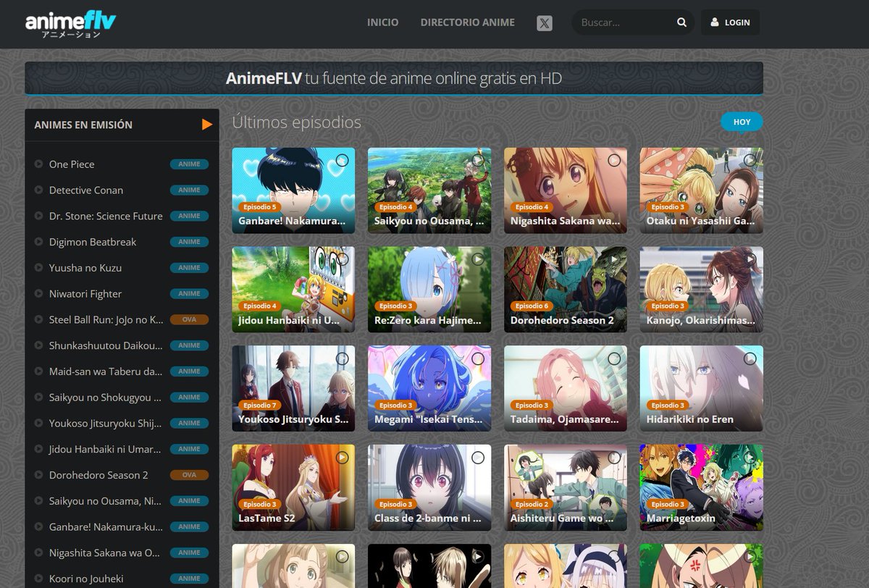
Task: Click play icon on Ganbare! Nakamura thumbnail
Action: coord(342,160)
